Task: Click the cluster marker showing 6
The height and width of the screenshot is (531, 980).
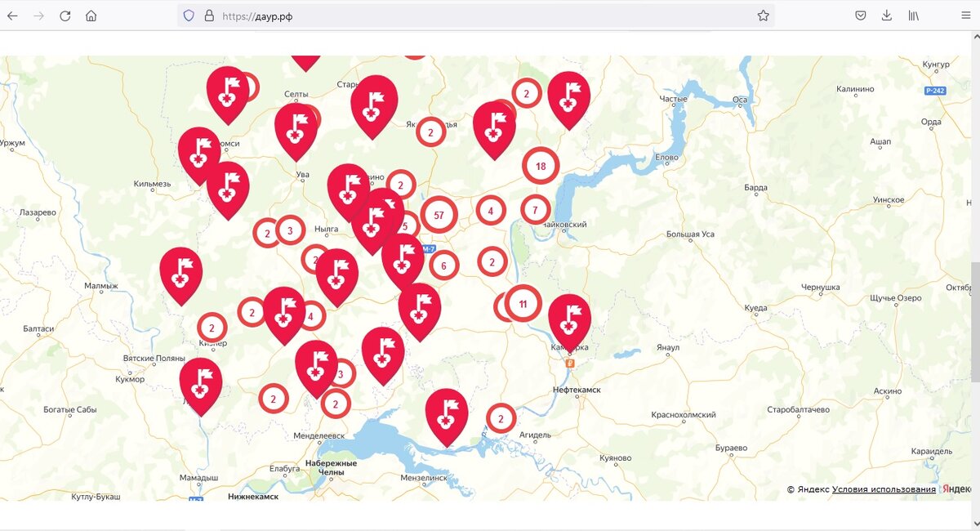Action: click(x=444, y=265)
